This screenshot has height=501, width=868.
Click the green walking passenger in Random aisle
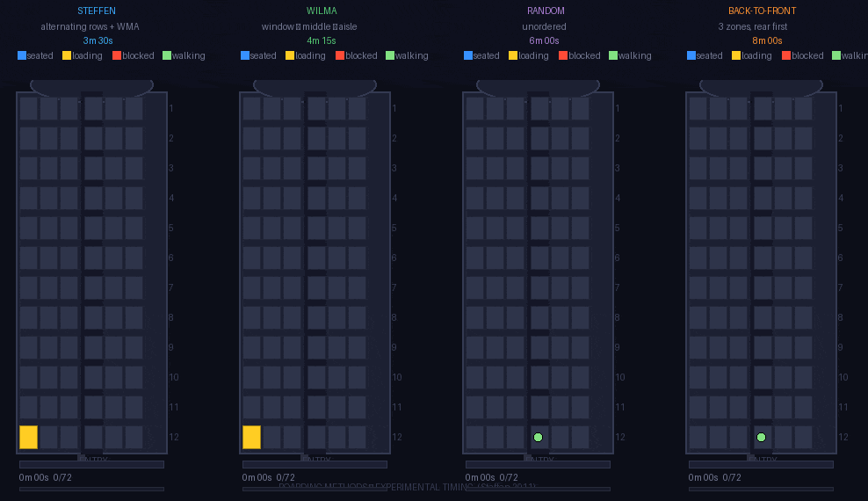538,438
